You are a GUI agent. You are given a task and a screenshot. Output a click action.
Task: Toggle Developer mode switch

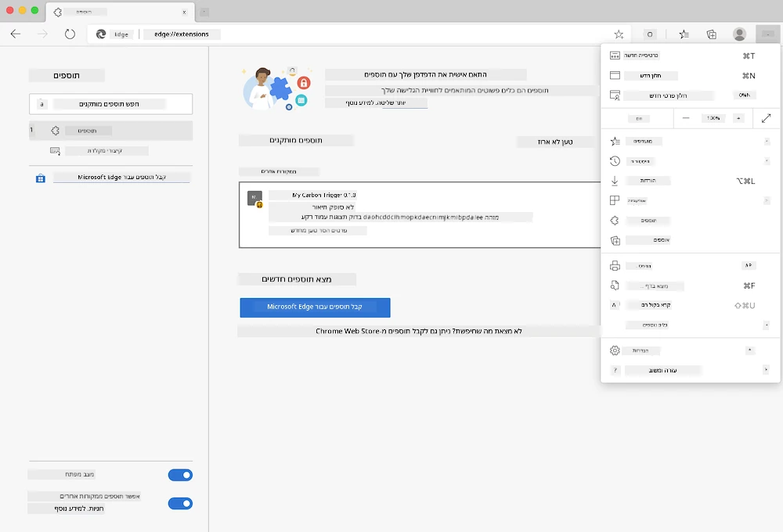pyautogui.click(x=180, y=475)
